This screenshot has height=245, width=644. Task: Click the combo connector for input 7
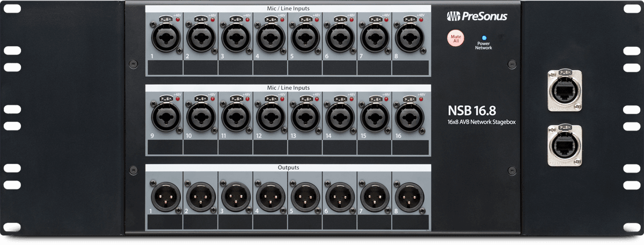(x=374, y=39)
